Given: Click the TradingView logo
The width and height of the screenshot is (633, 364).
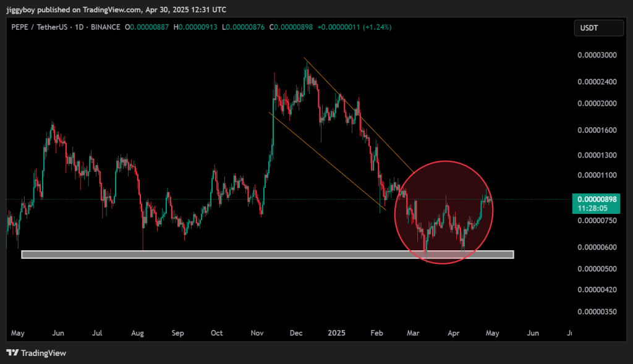Looking at the screenshot, I should click(x=36, y=353).
